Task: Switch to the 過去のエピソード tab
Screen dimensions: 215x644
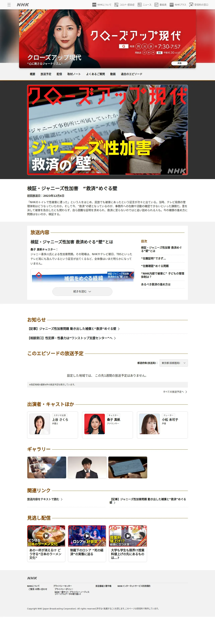Action: [131, 74]
